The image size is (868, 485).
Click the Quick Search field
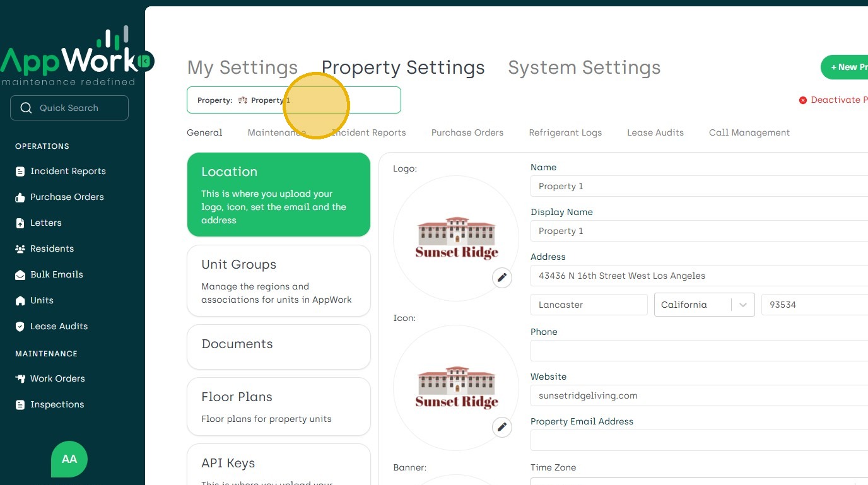(69, 108)
